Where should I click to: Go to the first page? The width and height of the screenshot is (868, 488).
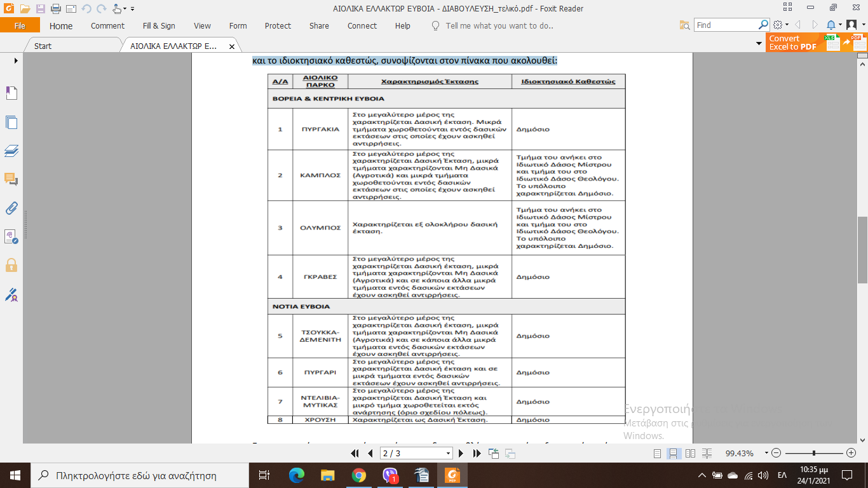point(355,453)
